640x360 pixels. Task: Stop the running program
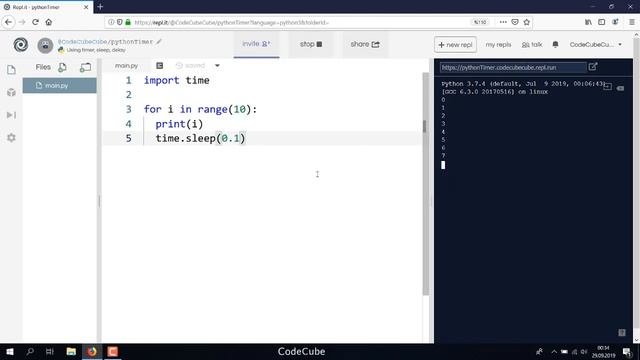tap(311, 44)
